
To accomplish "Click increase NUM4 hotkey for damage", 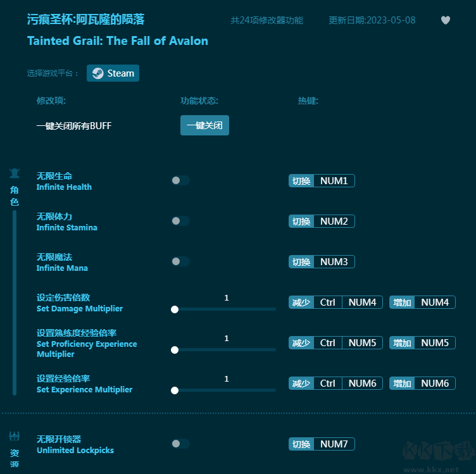I will pos(434,302).
